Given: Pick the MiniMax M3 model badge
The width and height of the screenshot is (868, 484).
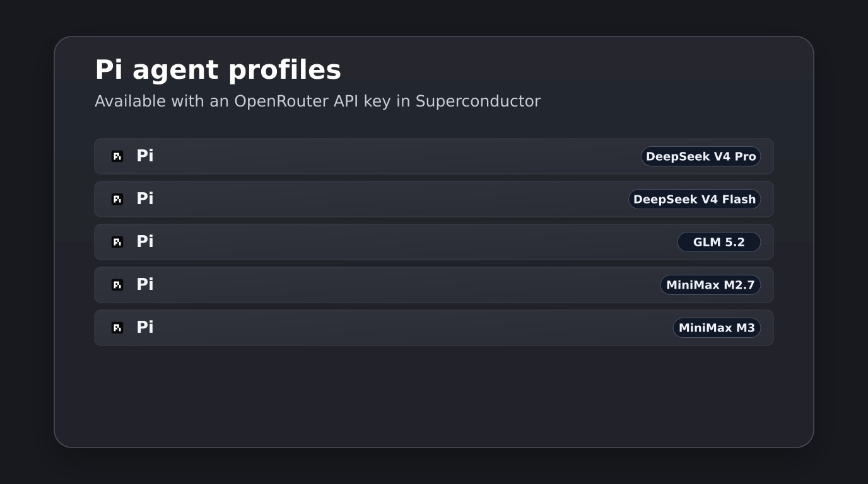Looking at the screenshot, I should [717, 328].
